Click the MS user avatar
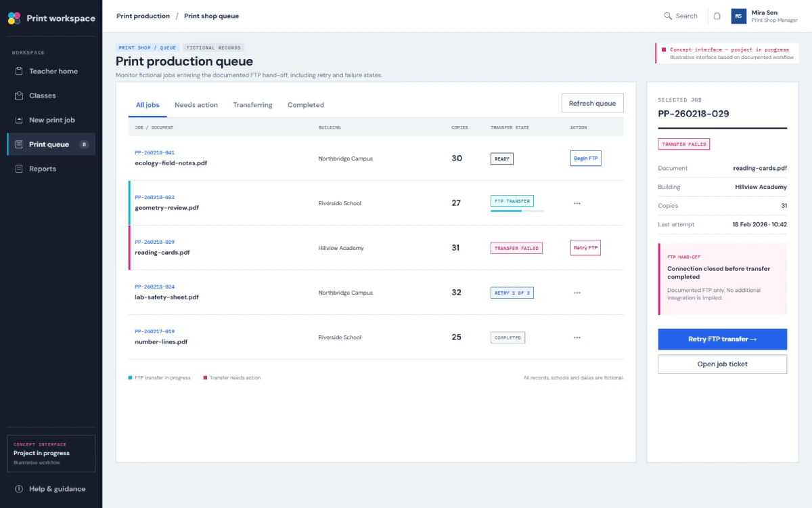Image resolution: width=812 pixels, height=508 pixels. [739, 16]
